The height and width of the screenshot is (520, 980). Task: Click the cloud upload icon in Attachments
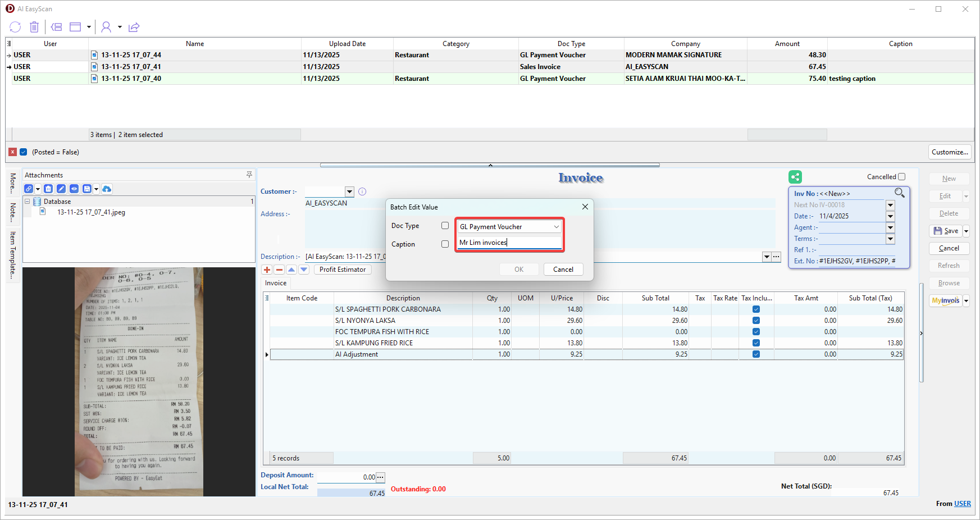click(x=107, y=189)
